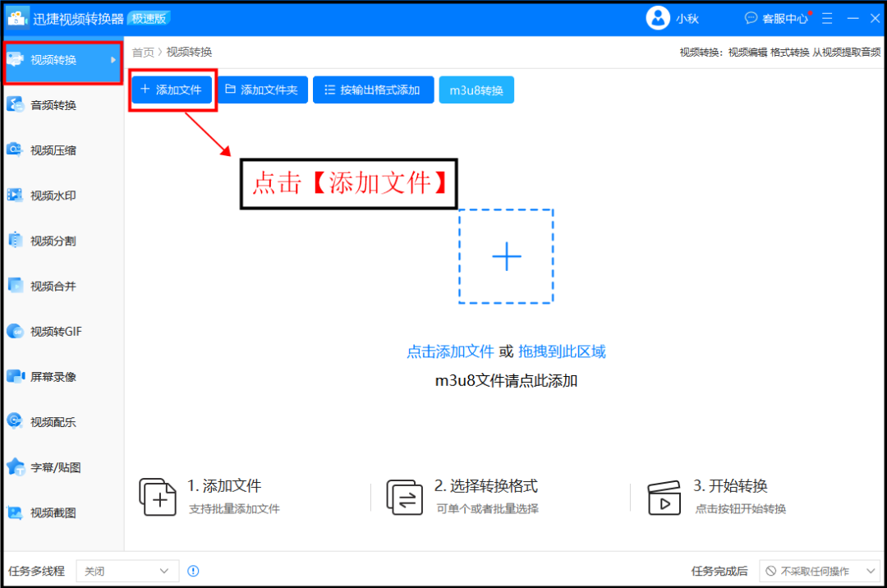Click the 1. 添加文件 step icon
Image resolution: width=887 pixels, height=588 pixels.
[158, 496]
